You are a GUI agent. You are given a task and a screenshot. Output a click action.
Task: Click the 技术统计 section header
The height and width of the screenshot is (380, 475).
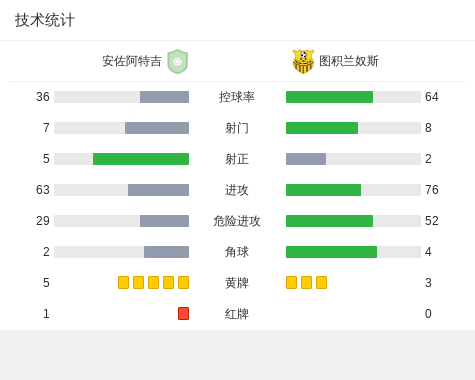pyautogui.click(x=45, y=20)
